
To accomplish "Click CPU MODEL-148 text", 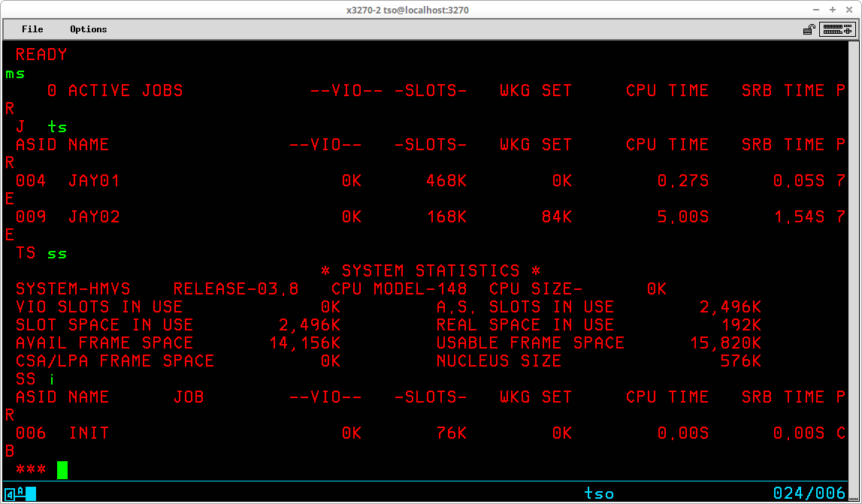I will click(x=399, y=289).
